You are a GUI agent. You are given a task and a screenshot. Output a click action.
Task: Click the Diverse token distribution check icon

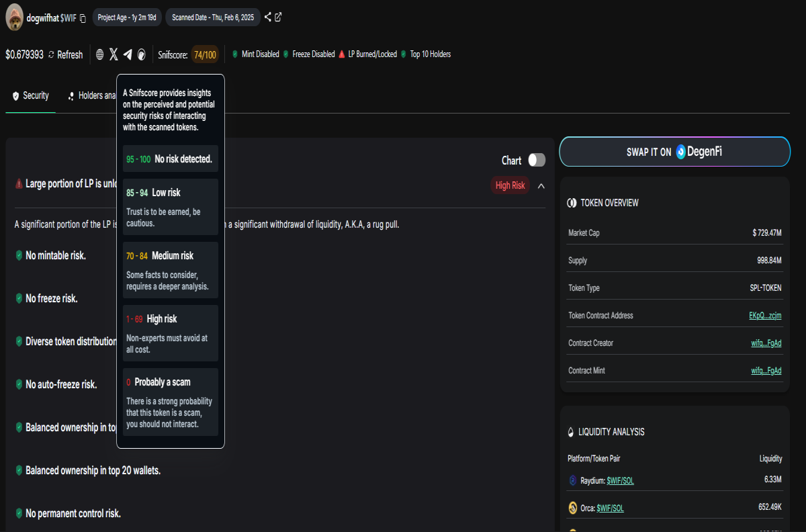[x=19, y=341]
